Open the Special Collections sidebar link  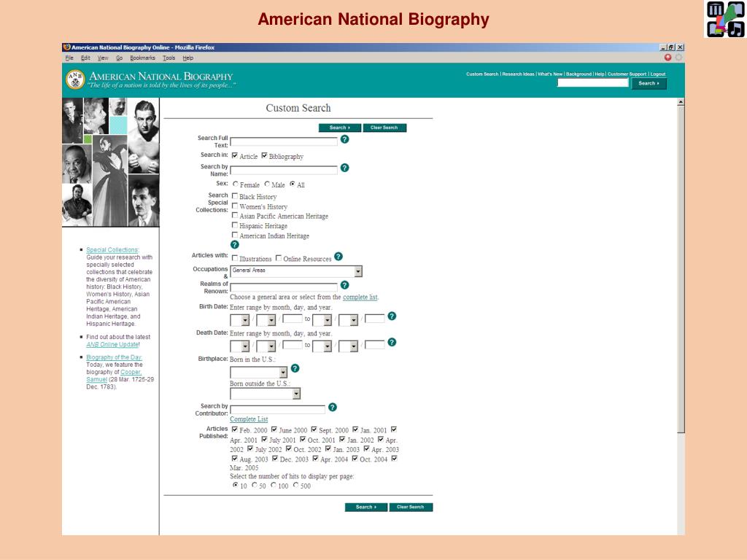[x=112, y=250]
